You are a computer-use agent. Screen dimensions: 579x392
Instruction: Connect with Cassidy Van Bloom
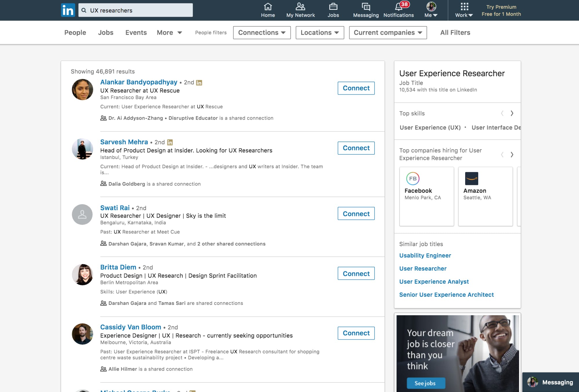coord(356,333)
